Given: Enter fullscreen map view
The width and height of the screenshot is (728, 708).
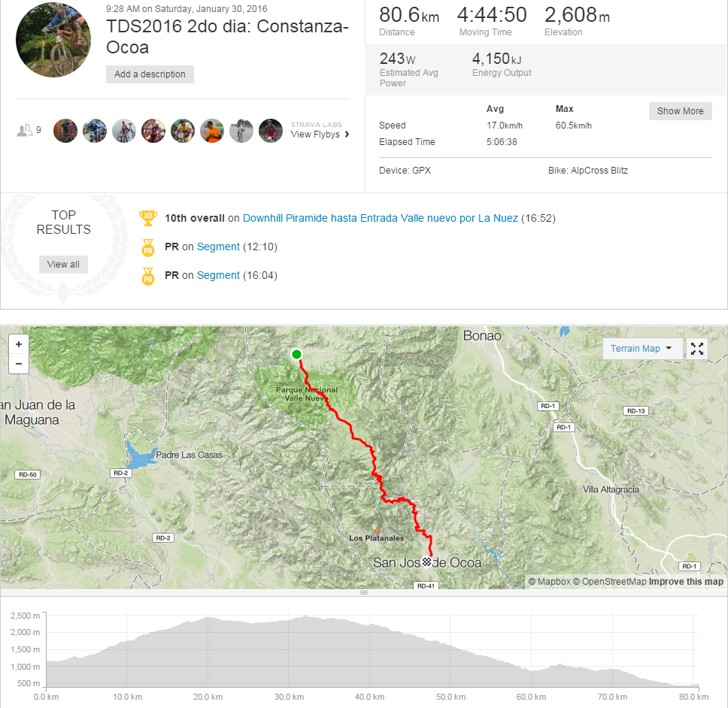Looking at the screenshot, I should 697,349.
